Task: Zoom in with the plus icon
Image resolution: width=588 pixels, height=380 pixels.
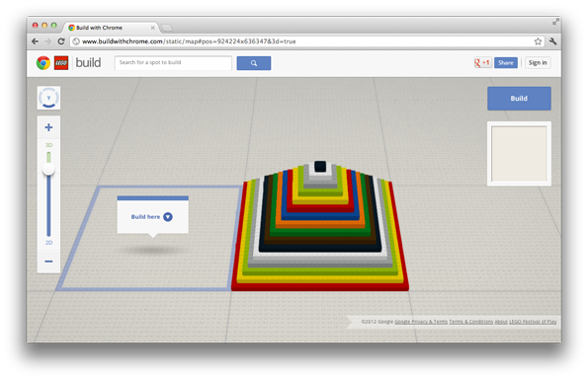Action: pyautogui.click(x=48, y=127)
